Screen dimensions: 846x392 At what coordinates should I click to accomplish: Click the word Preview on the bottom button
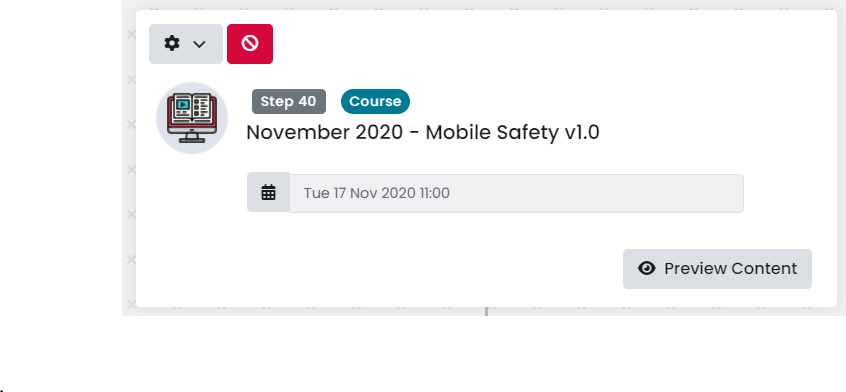point(694,269)
